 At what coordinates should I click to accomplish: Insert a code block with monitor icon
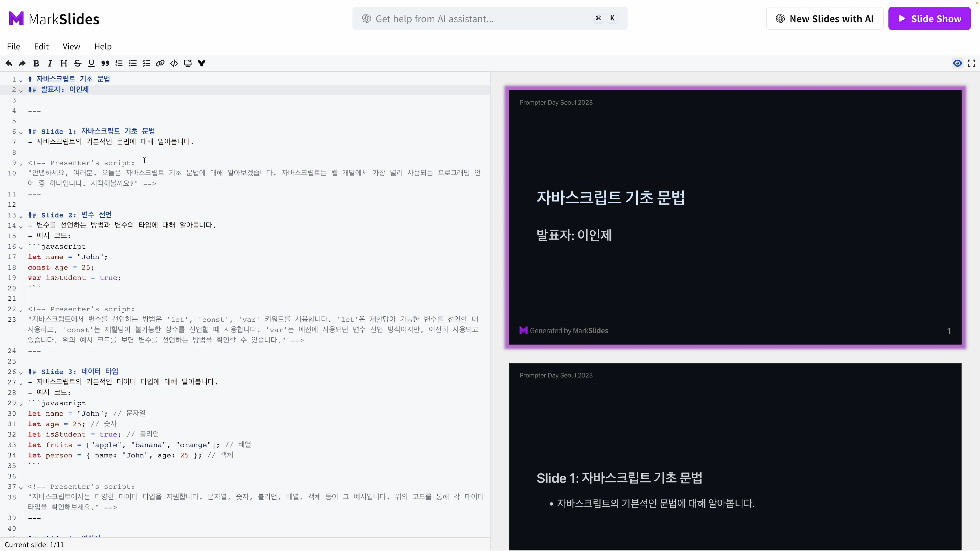188,63
